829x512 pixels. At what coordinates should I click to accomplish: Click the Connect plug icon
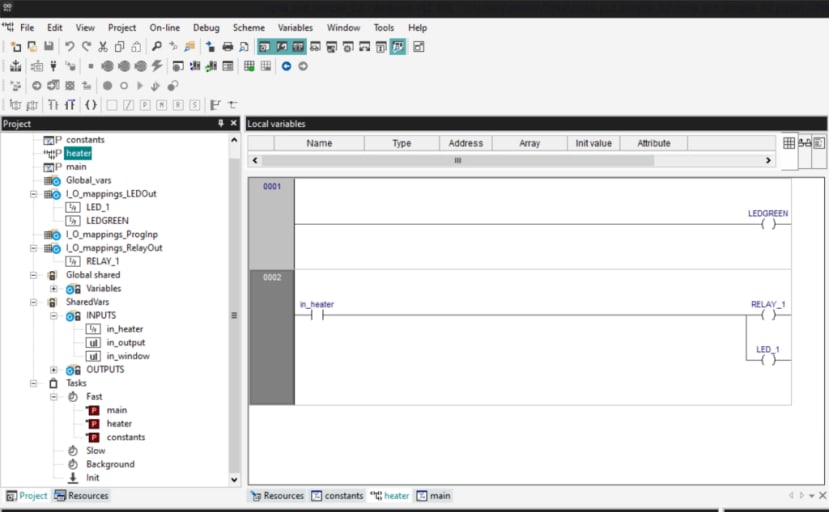53,66
